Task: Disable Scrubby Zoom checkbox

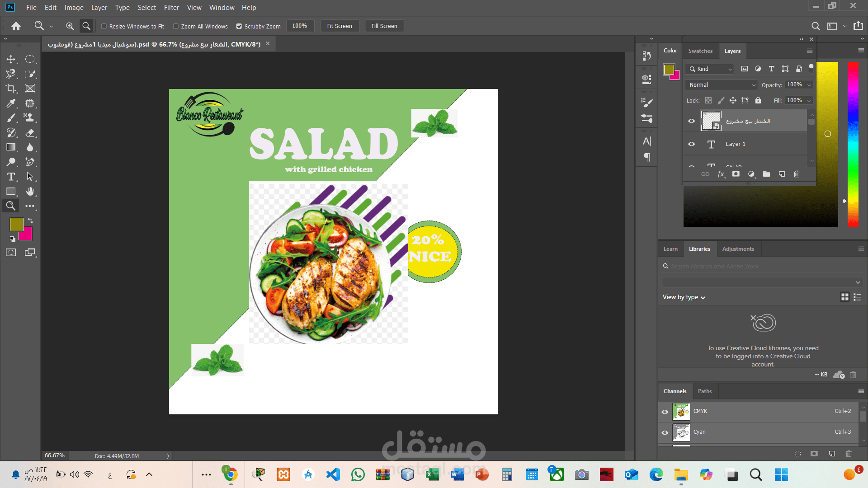Action: coord(239,26)
